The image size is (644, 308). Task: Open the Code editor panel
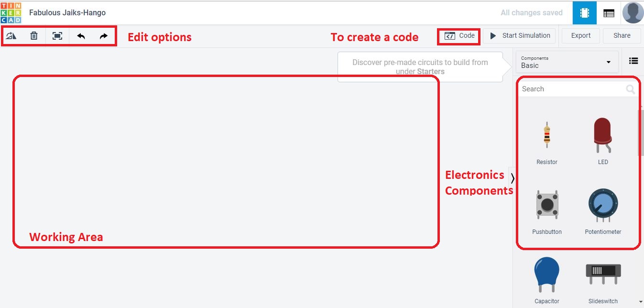(x=459, y=35)
